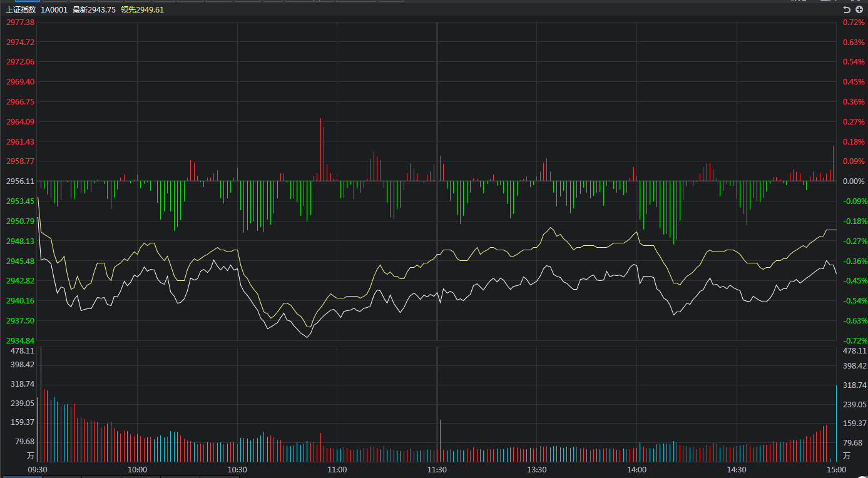Click the 上证指数 index name label
The width and height of the screenshot is (868, 478).
(21, 10)
